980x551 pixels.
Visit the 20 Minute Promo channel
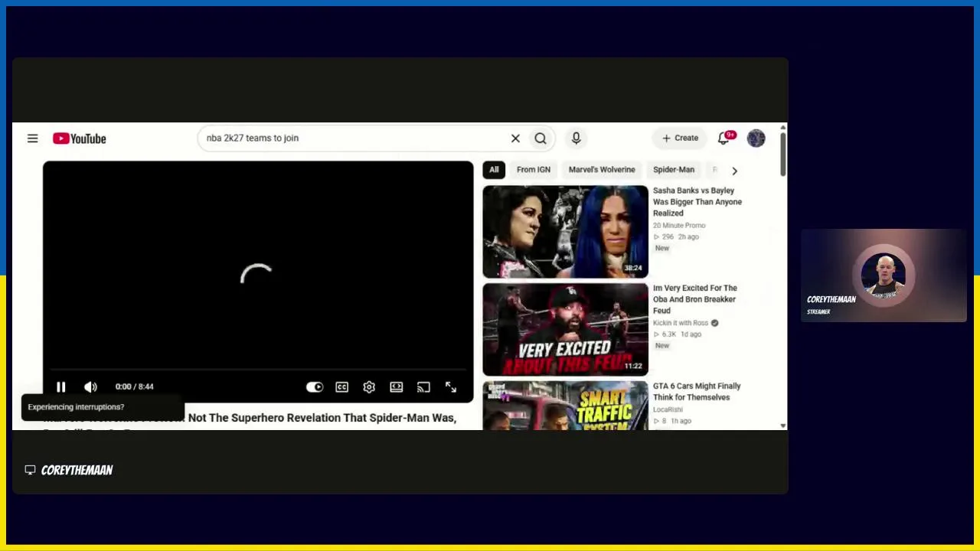click(679, 226)
